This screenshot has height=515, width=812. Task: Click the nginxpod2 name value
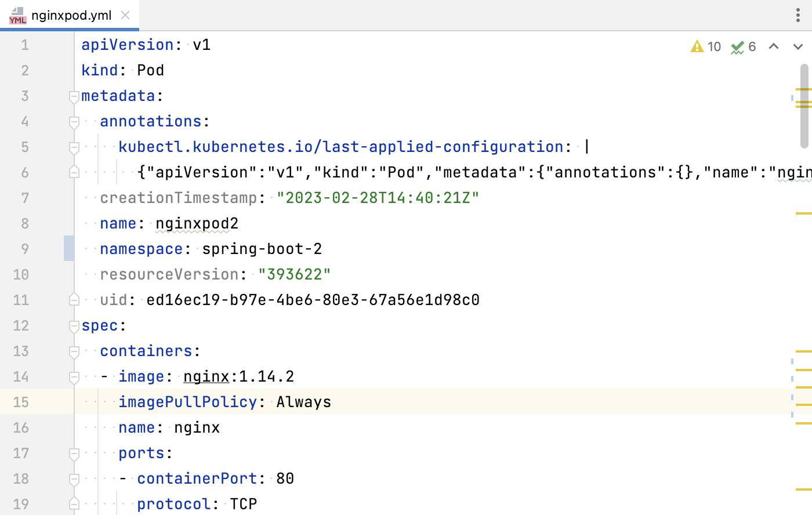[x=197, y=223]
